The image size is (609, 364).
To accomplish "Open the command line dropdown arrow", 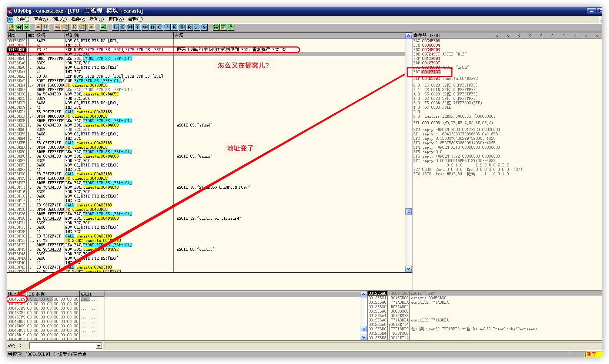I will 98,346.
